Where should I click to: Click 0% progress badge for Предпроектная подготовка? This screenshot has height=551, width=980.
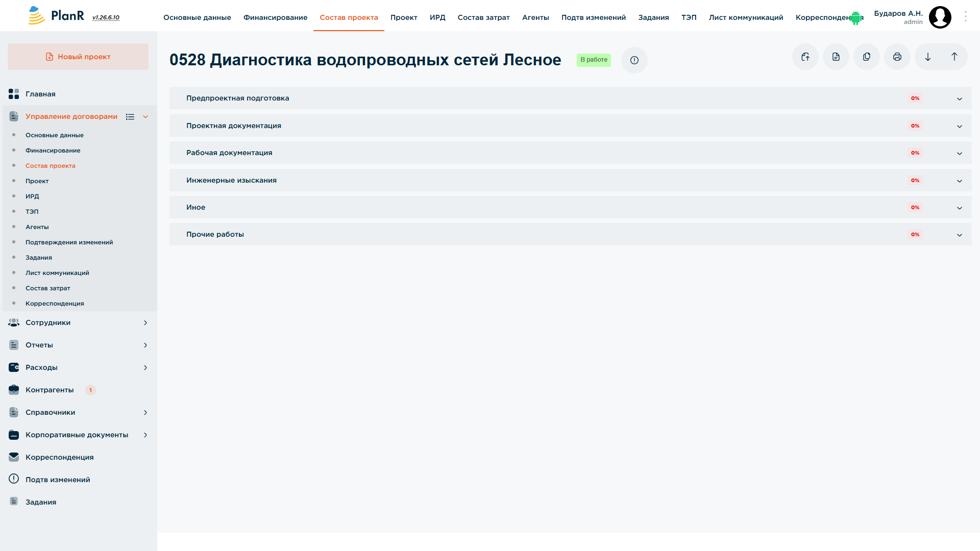click(915, 98)
